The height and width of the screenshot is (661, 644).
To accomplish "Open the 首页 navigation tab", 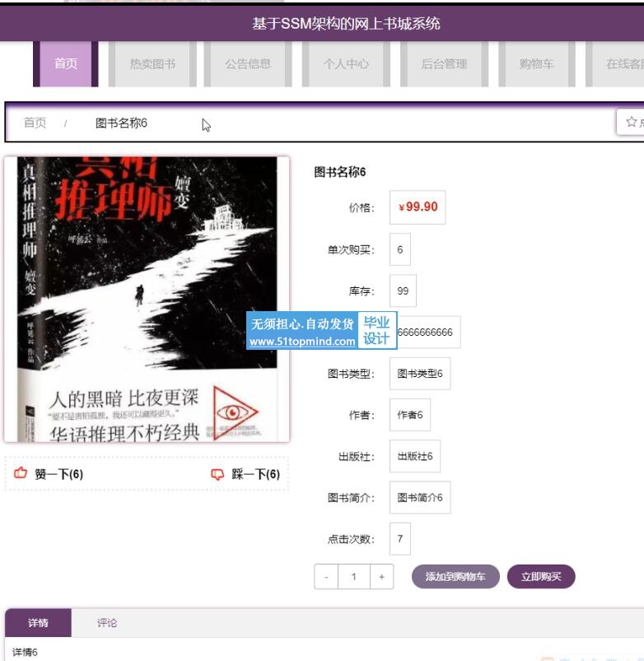I will pos(66,63).
